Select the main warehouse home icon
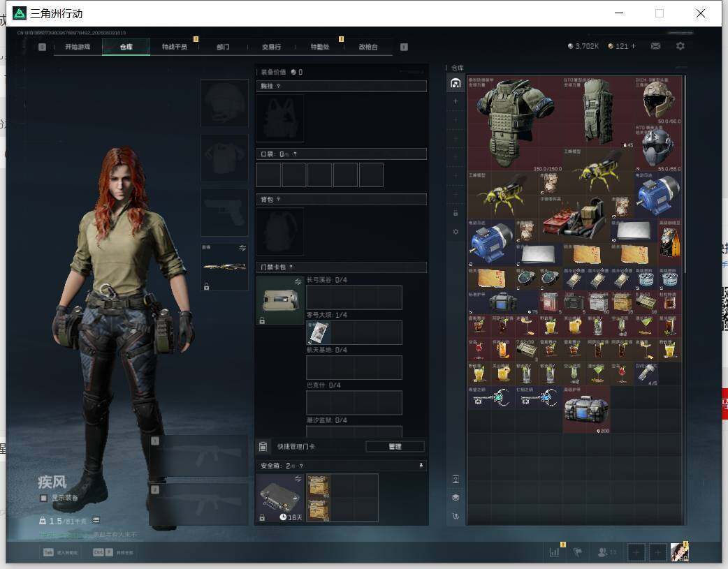 coord(456,84)
